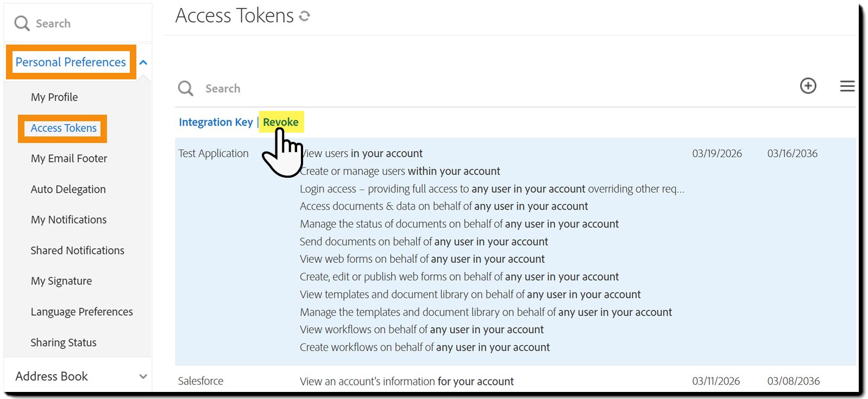Screen dimensions: 868x399
Task: Click the plus icon to create an access token
Action: 808,86
